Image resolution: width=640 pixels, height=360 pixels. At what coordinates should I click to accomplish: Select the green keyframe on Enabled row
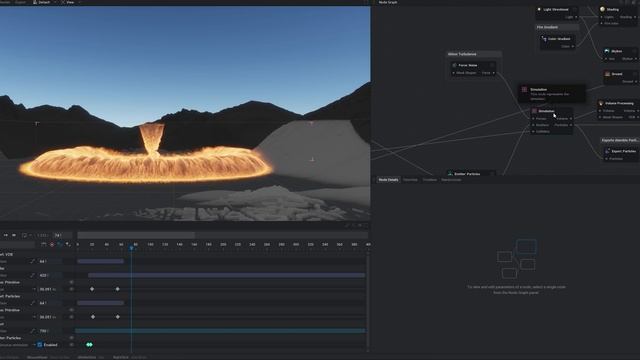coord(89,345)
